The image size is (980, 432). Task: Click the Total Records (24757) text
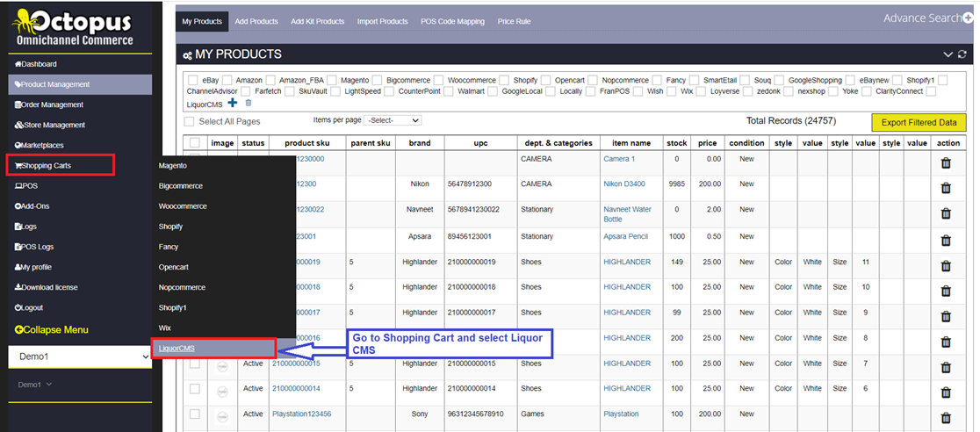tap(790, 120)
